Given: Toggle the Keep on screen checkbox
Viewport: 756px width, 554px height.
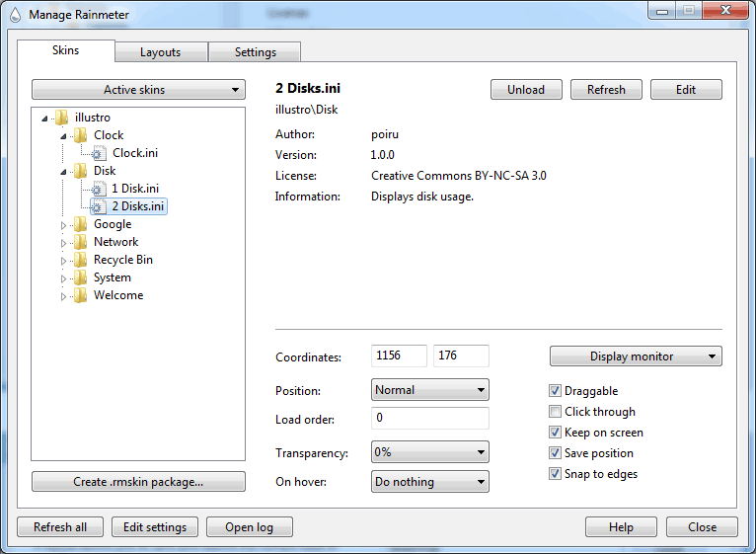Looking at the screenshot, I should point(555,432).
